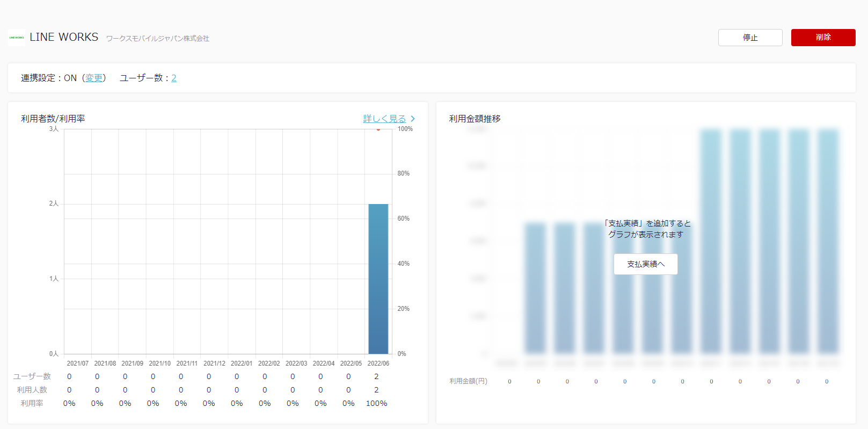Click the 利用金額推移 panel heading

tap(475, 119)
